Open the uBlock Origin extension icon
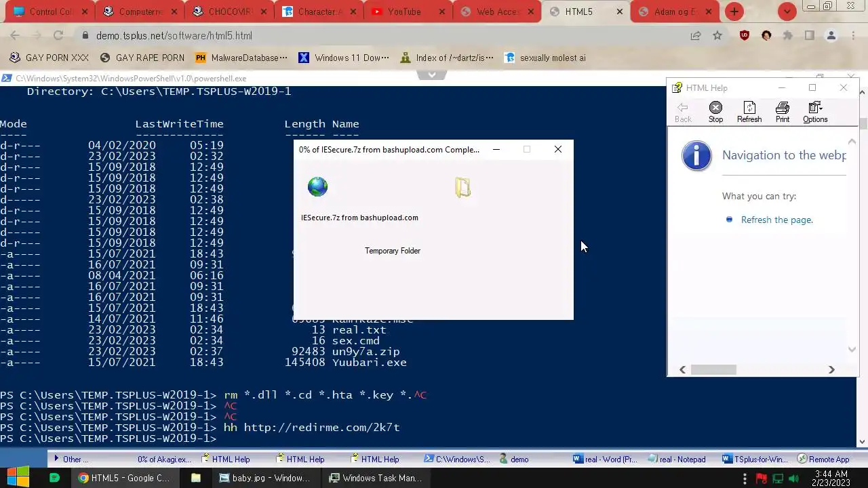Screen dimensions: 868x488 coord(745,36)
